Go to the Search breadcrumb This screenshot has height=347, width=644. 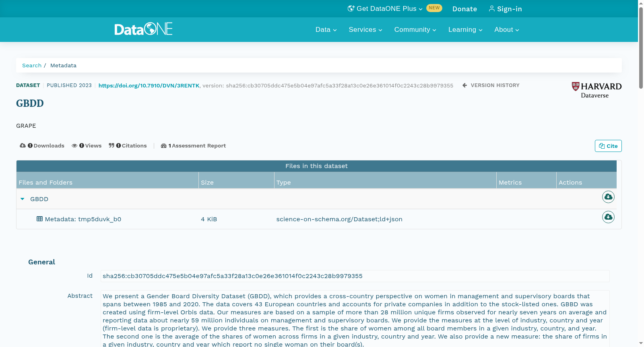point(32,65)
